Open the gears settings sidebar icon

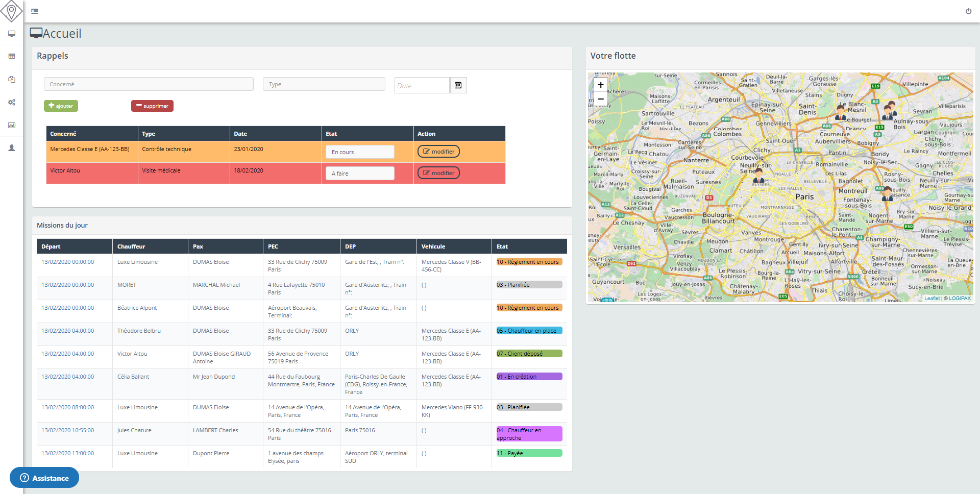[x=11, y=102]
